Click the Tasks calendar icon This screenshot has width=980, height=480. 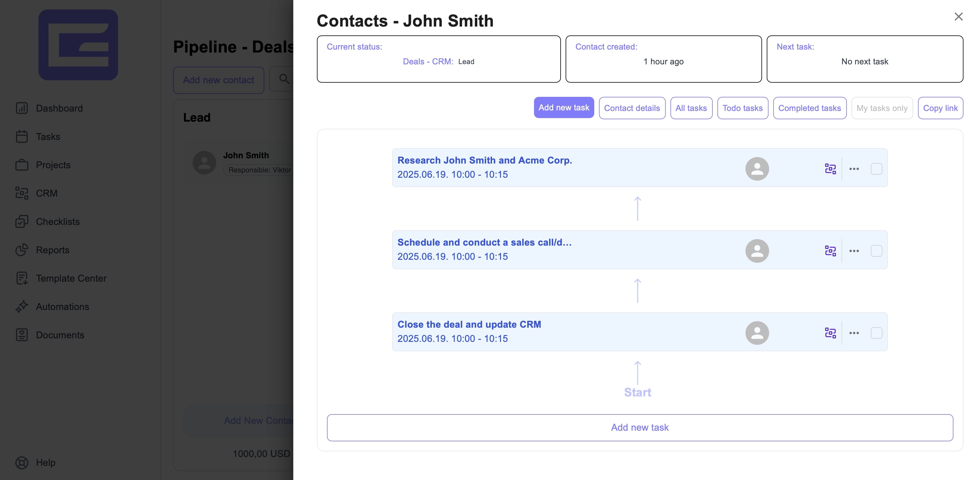tap(22, 137)
